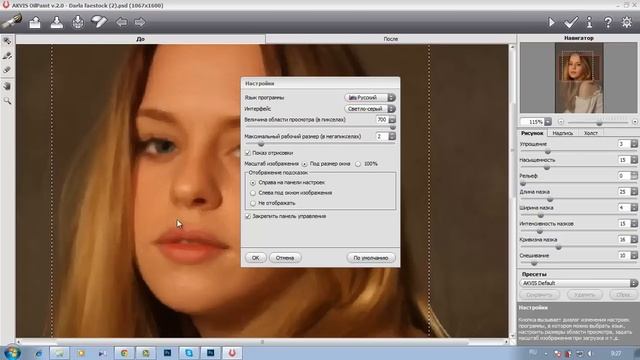Select 'Слева под окном изображения' radio
640x360 pixels.
[x=253, y=193]
